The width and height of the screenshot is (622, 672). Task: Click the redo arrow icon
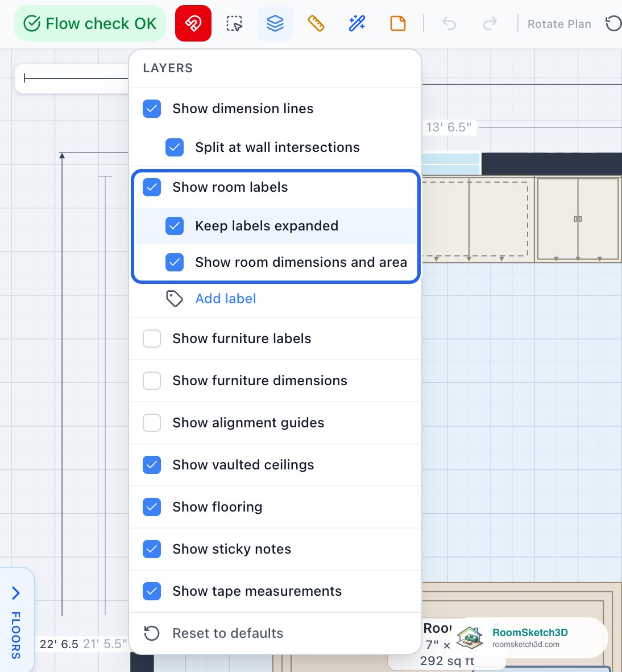click(490, 23)
